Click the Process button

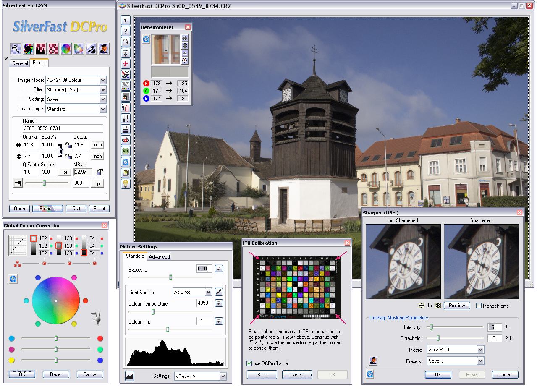(x=47, y=209)
